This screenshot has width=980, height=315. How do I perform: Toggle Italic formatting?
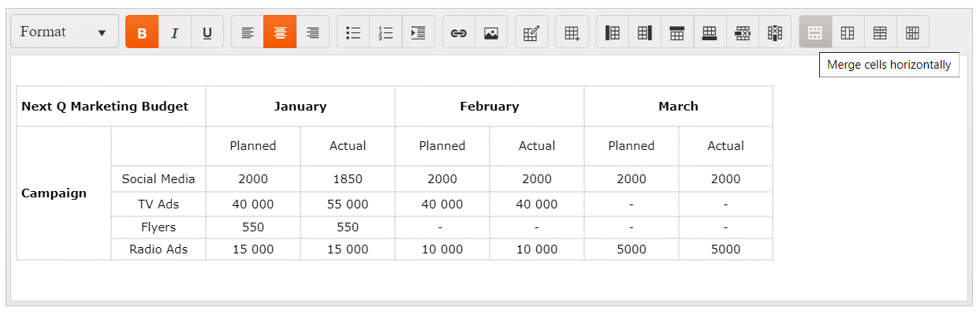click(x=175, y=32)
